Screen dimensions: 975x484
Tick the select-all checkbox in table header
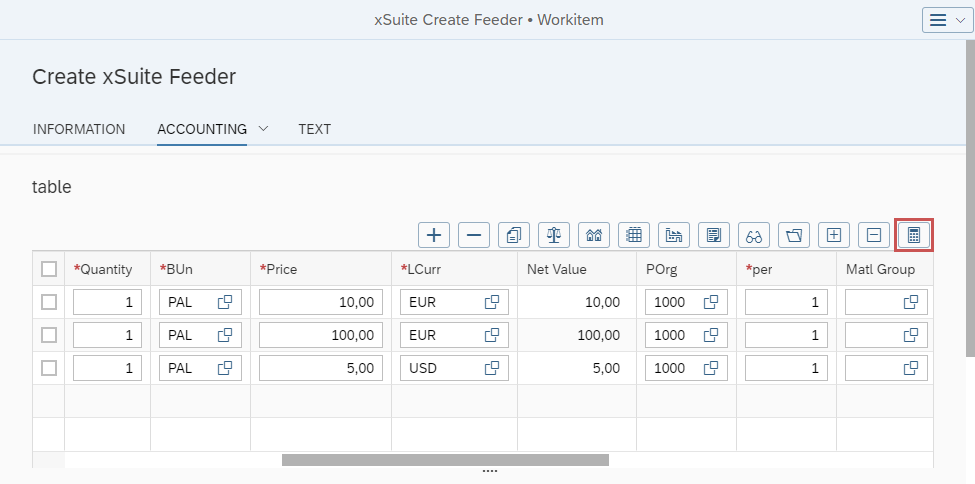coord(49,269)
